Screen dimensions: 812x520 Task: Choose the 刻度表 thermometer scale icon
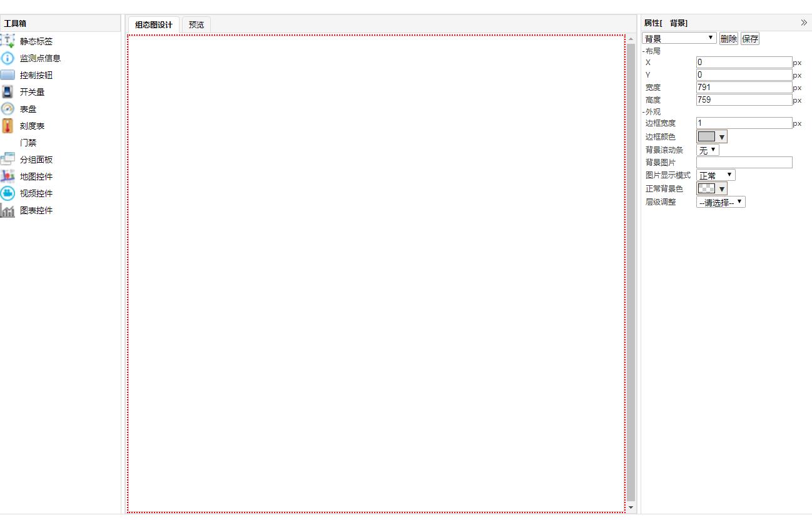click(x=8, y=126)
